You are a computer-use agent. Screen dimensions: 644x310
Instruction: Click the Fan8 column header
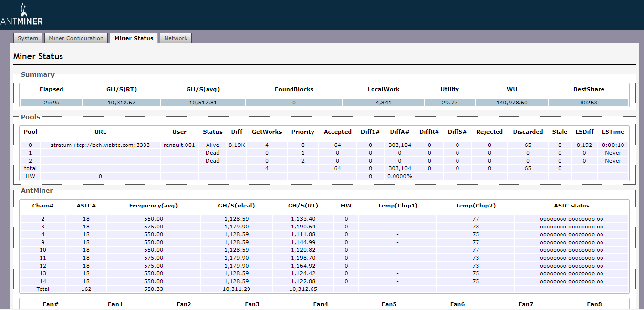(x=594, y=304)
